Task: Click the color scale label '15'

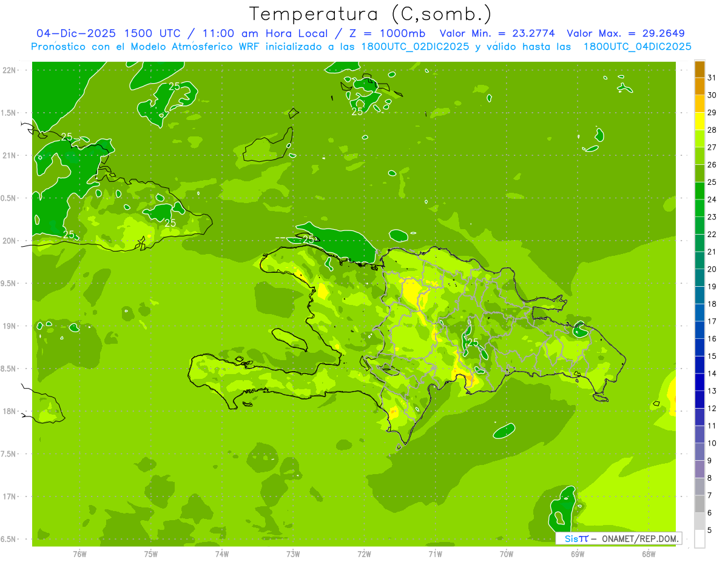Action: click(x=712, y=356)
